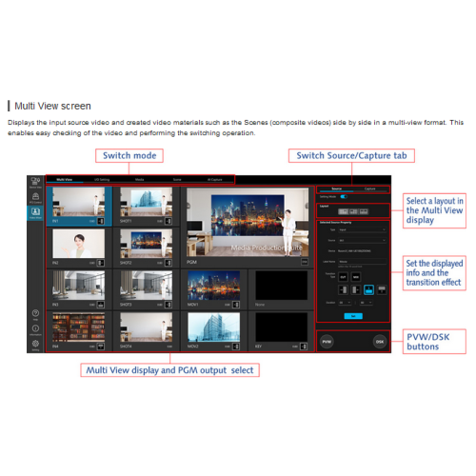Expand the Source dropdown
The image size is (476, 476).
[363, 240]
